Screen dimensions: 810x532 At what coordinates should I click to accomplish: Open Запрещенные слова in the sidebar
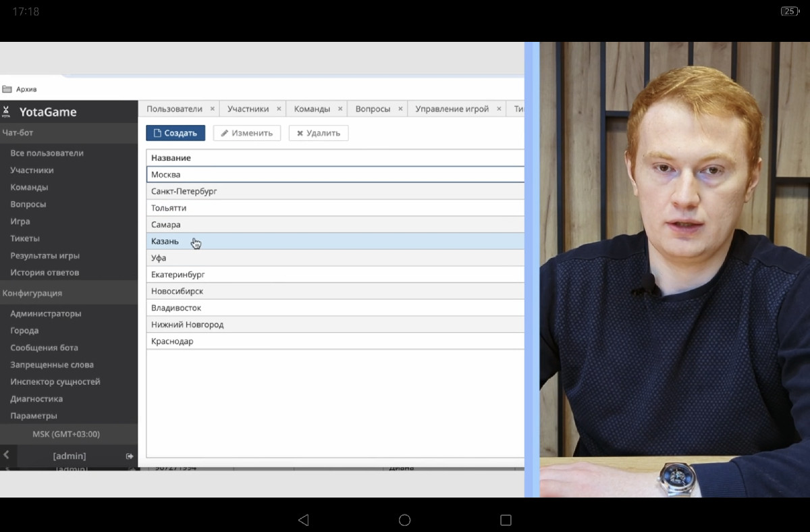[x=52, y=365]
